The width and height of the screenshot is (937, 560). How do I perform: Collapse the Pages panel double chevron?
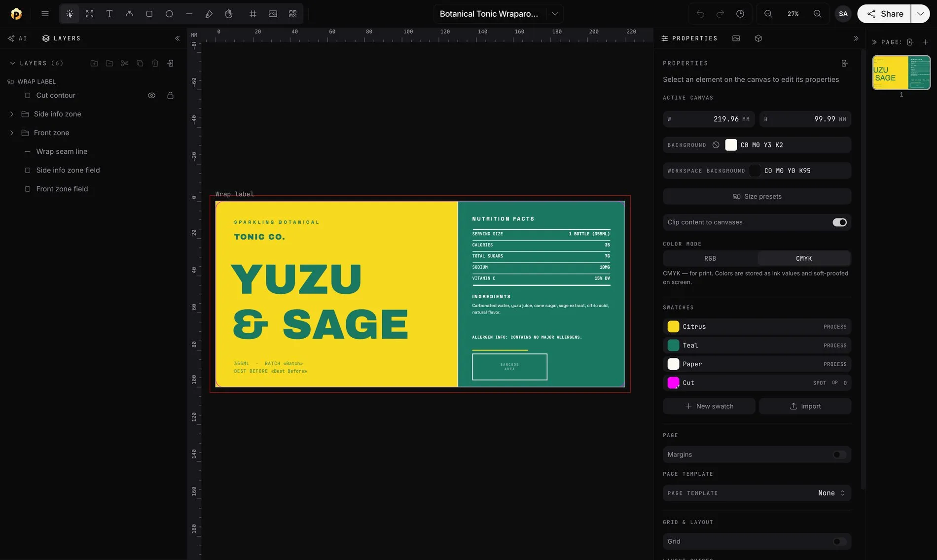pyautogui.click(x=874, y=42)
